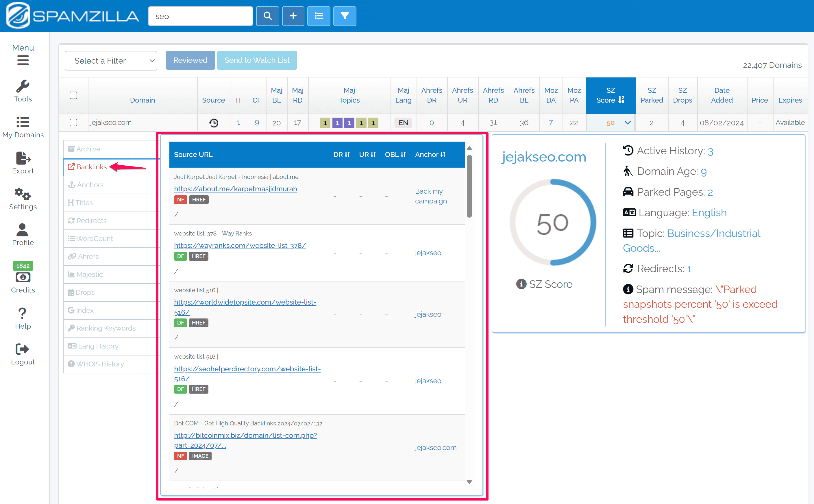The height and width of the screenshot is (504, 814).
Task: Open the bitcoinmix.biz list-com.php link
Action: 245,440
